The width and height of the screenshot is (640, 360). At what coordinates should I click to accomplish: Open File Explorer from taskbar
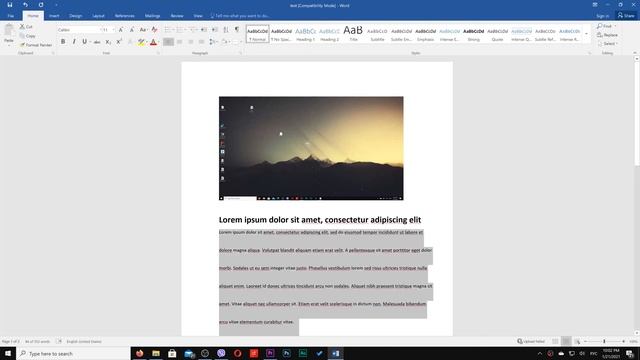pyautogui.click(x=156, y=353)
